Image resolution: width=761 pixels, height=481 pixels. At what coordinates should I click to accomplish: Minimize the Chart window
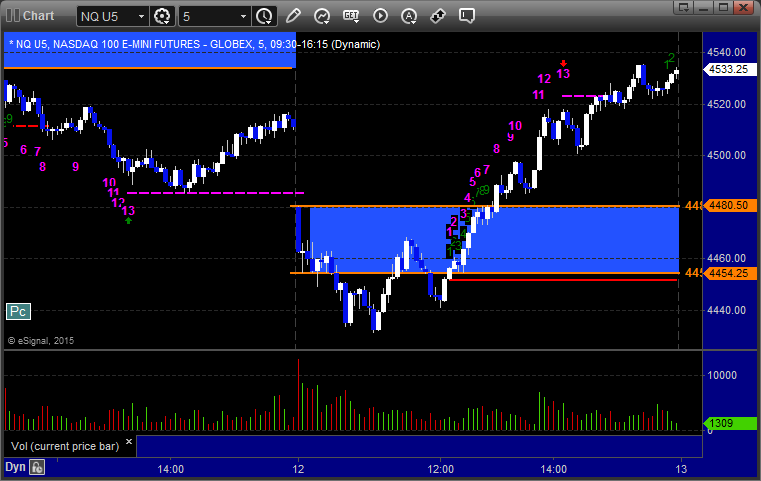click(x=703, y=7)
